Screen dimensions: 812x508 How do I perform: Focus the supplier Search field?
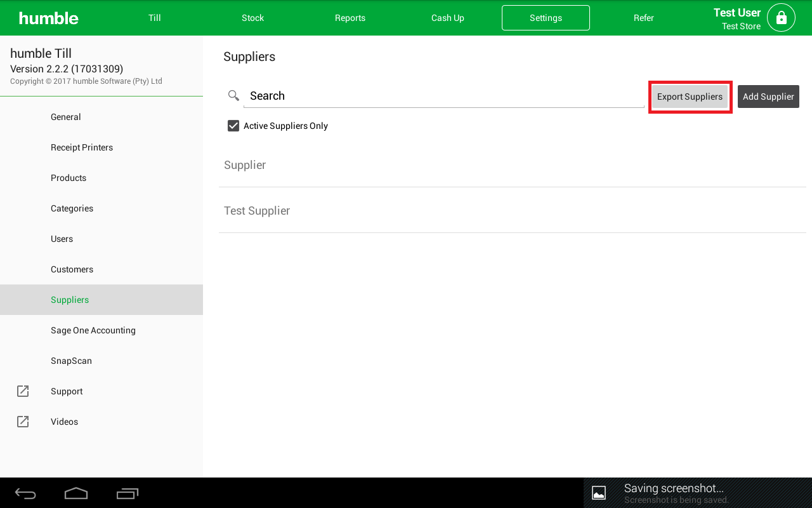[x=444, y=96]
